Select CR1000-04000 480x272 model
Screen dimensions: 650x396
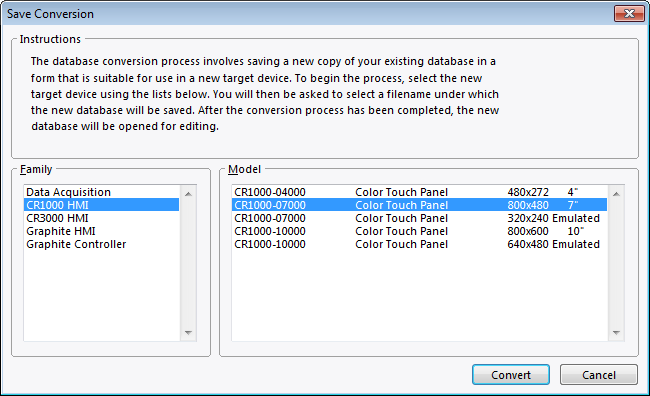(x=420, y=192)
